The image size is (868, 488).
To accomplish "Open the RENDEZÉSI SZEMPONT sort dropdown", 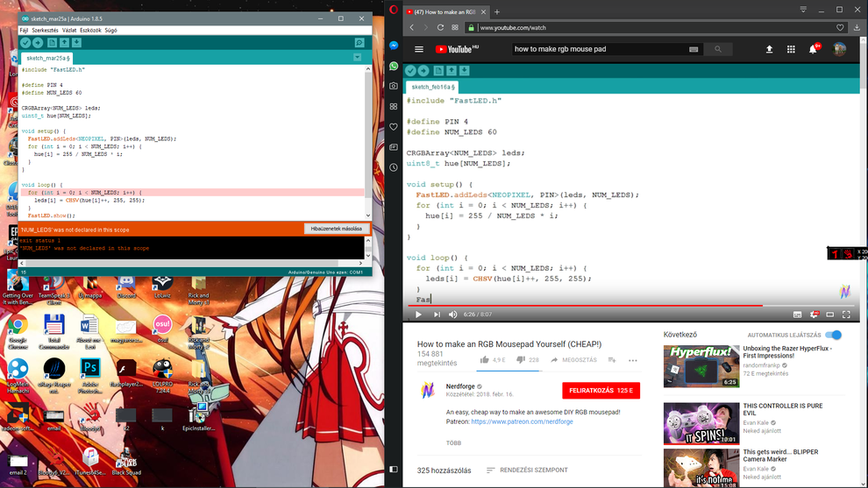I will [527, 470].
